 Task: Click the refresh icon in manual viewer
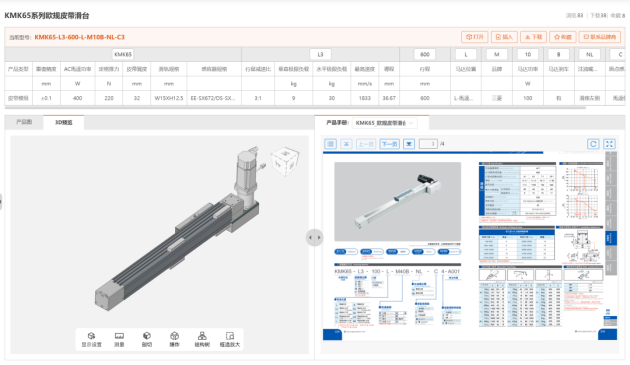click(x=593, y=144)
